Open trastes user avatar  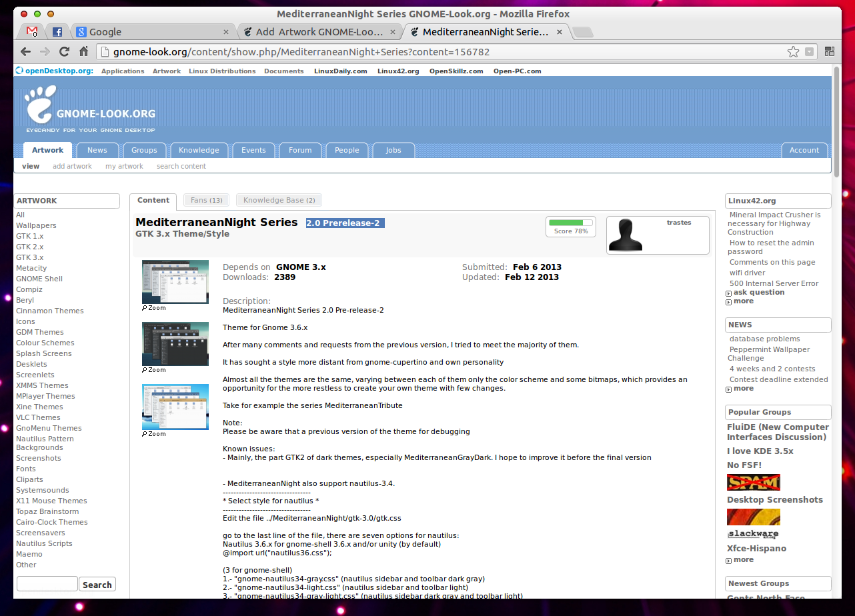[x=626, y=235]
